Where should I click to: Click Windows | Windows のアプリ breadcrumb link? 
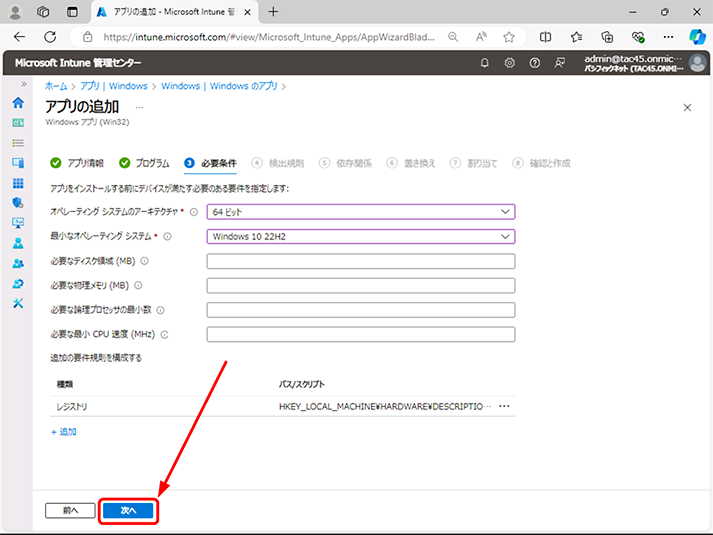pyautogui.click(x=219, y=86)
